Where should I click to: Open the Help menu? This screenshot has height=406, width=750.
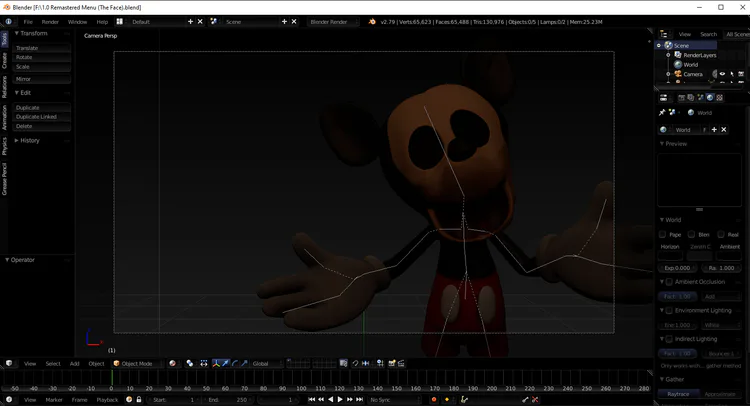pos(102,22)
